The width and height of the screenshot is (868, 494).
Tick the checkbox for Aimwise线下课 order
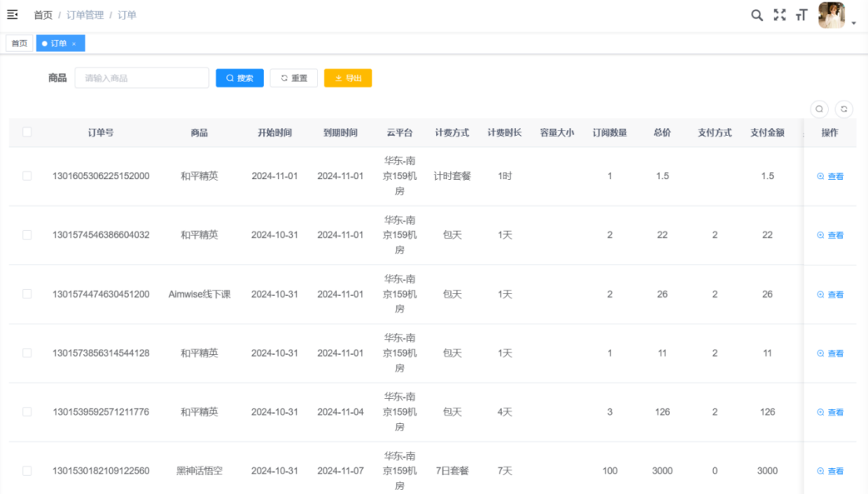coord(27,294)
